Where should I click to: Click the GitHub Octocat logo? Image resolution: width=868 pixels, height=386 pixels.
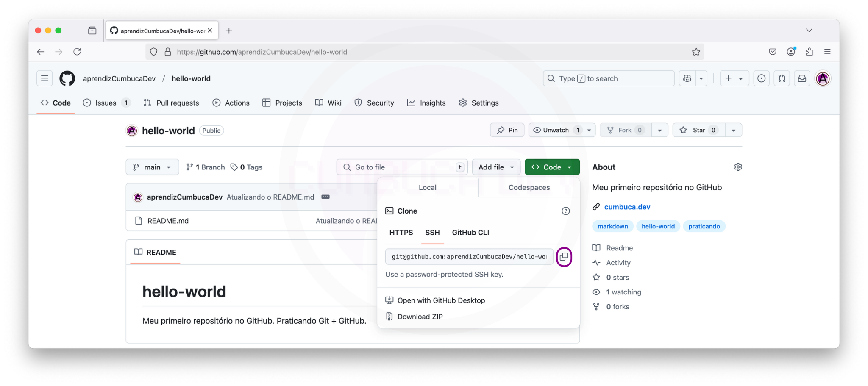(x=67, y=78)
